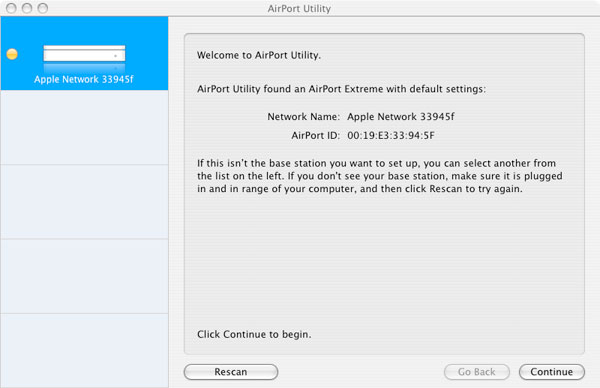This screenshot has height=388, width=600.
Task: Select Apple Network 33945f in the sidebar
Action: [84, 54]
